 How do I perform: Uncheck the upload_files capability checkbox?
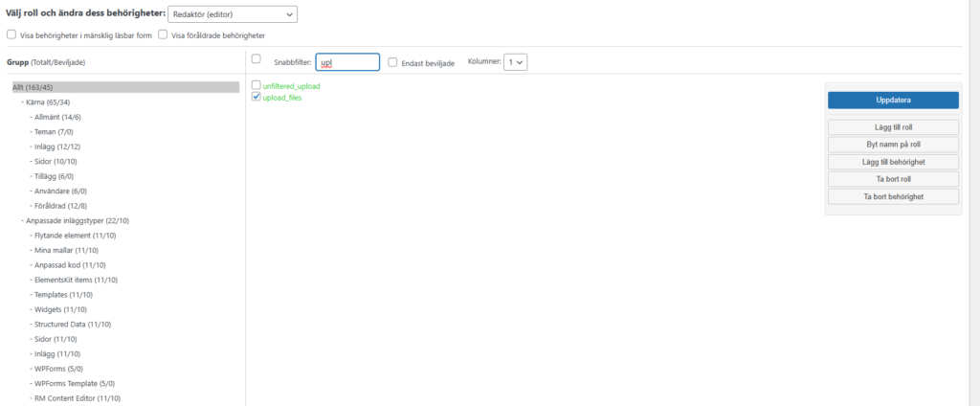coord(256,97)
